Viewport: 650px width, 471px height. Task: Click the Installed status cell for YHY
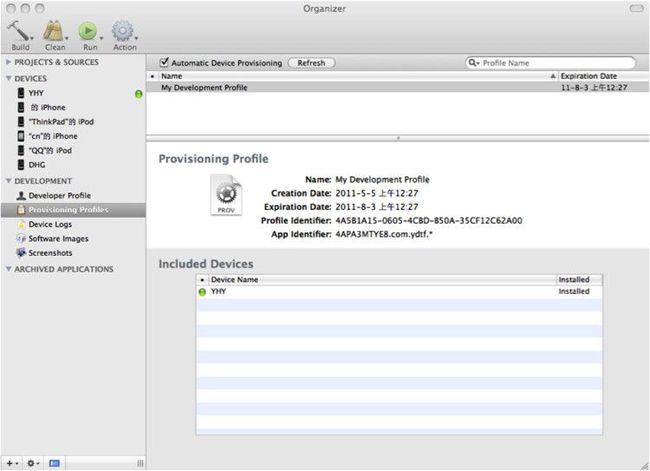[x=574, y=291]
